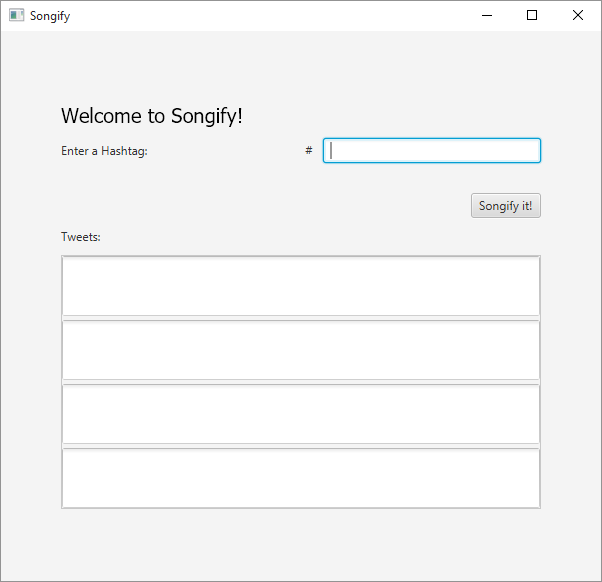Viewport: 602px width, 582px height.
Task: Minimize the Songify window
Action: click(487, 15)
